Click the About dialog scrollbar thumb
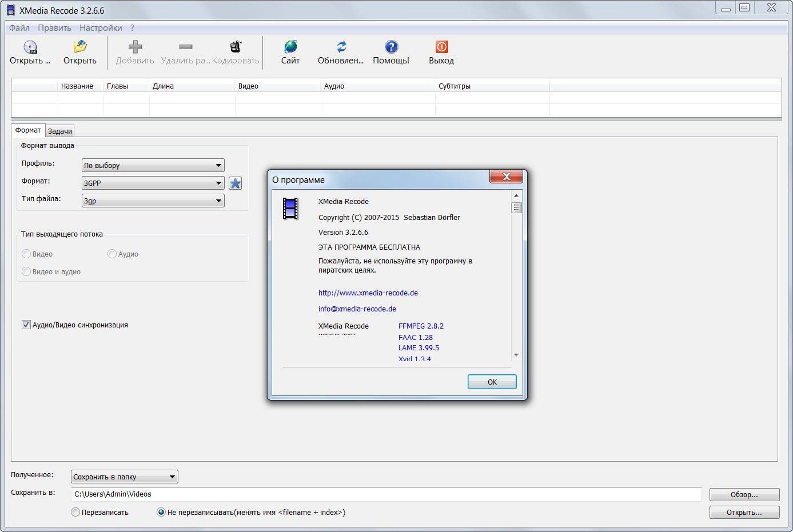Image resolution: width=793 pixels, height=532 pixels. click(x=516, y=207)
